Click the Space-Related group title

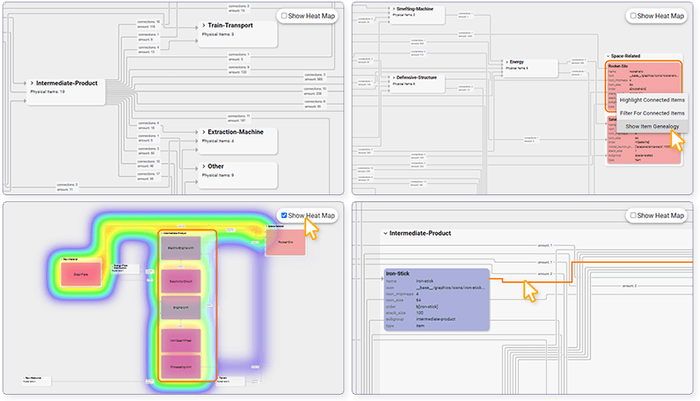625,56
